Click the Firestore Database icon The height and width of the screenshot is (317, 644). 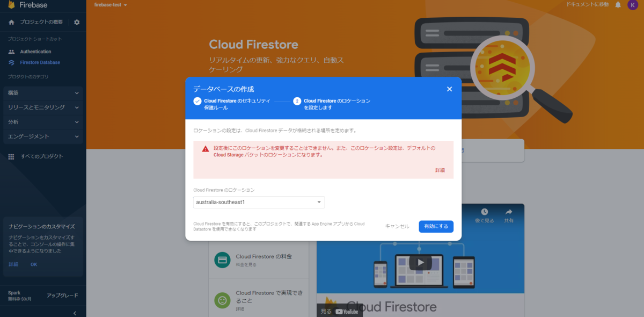[x=12, y=62]
